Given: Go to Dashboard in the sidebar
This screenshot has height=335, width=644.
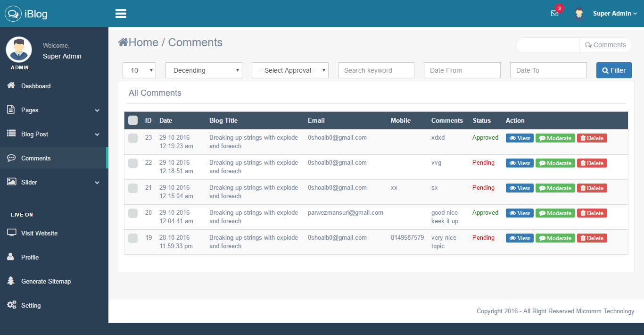Looking at the screenshot, I should (x=36, y=86).
